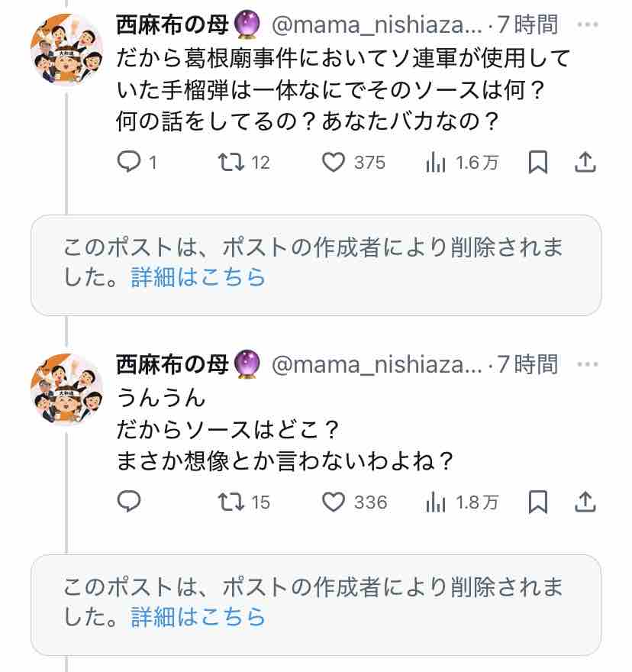The height and width of the screenshot is (672, 632).
Task: Open 詳細はこちら link in second deleted notice
Action: pos(198,615)
